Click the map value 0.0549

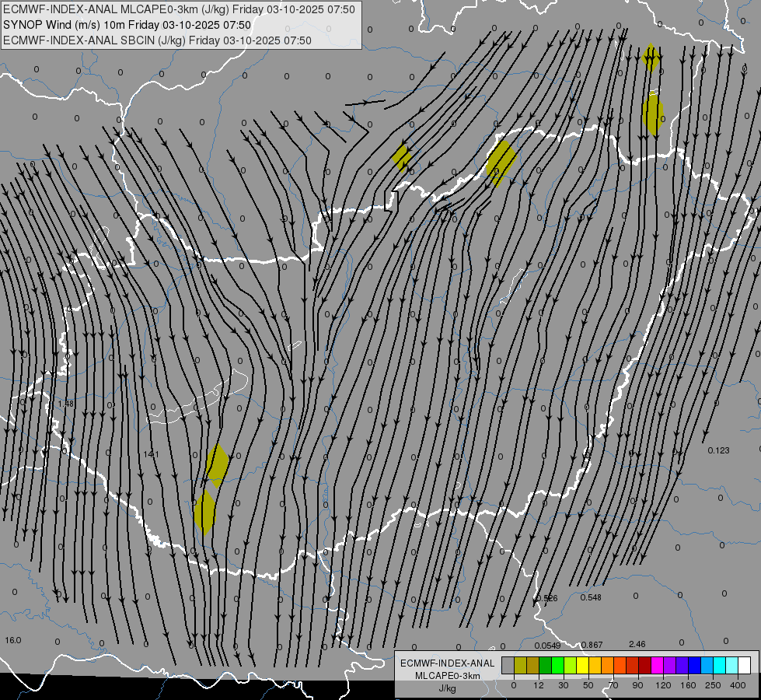point(547,646)
